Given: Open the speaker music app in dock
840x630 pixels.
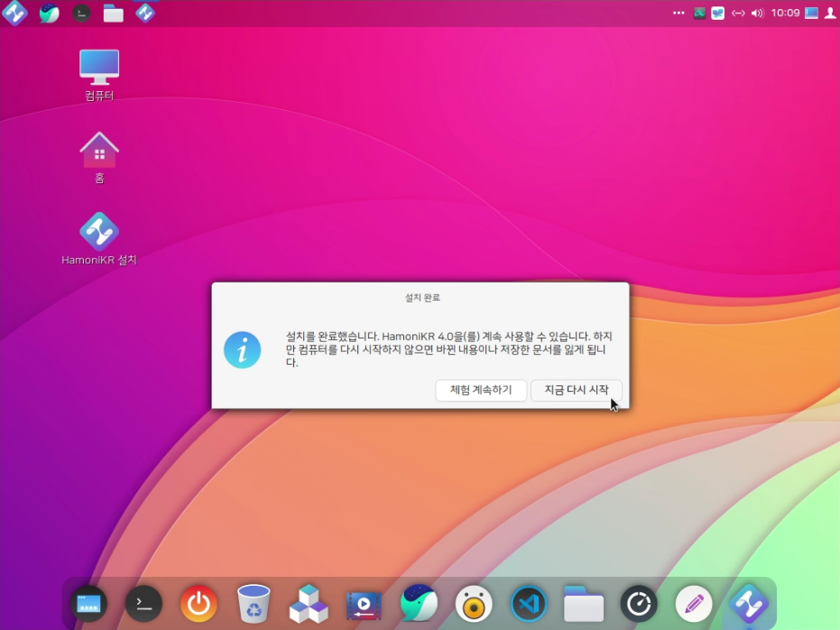Looking at the screenshot, I should [474, 604].
